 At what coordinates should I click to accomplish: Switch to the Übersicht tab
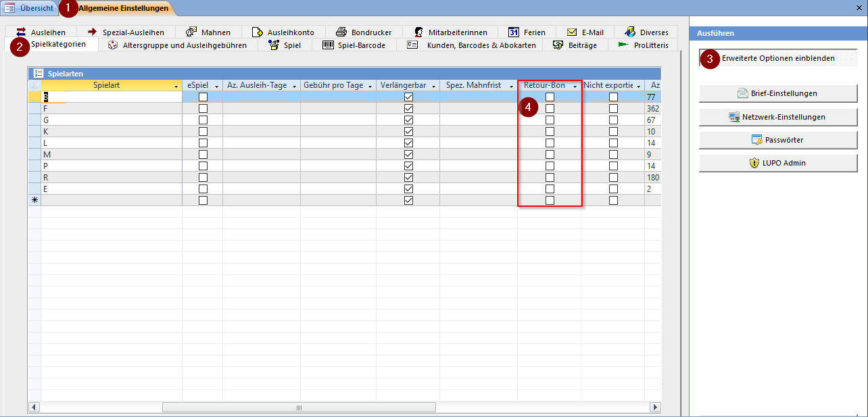[x=30, y=8]
